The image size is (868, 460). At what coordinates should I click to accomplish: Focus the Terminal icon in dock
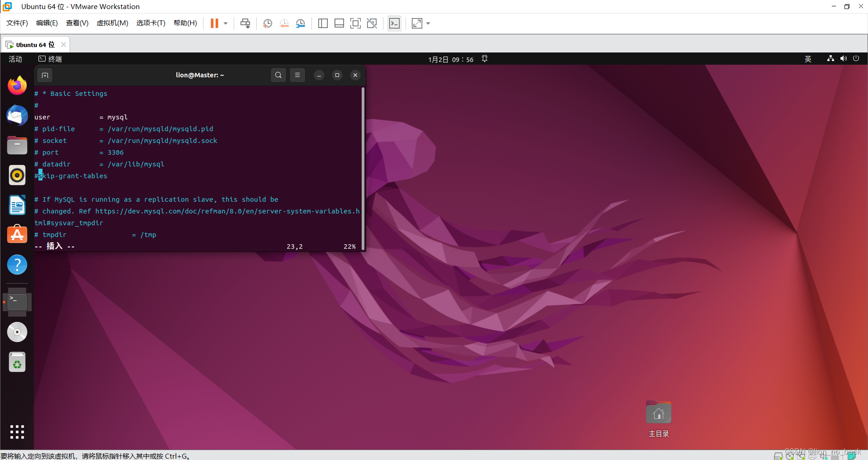coord(17,302)
